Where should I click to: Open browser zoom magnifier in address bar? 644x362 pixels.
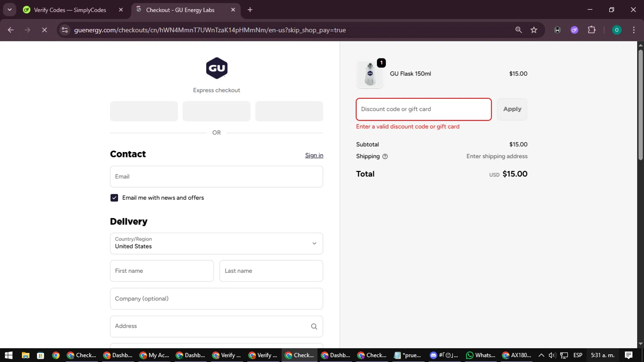click(x=519, y=30)
